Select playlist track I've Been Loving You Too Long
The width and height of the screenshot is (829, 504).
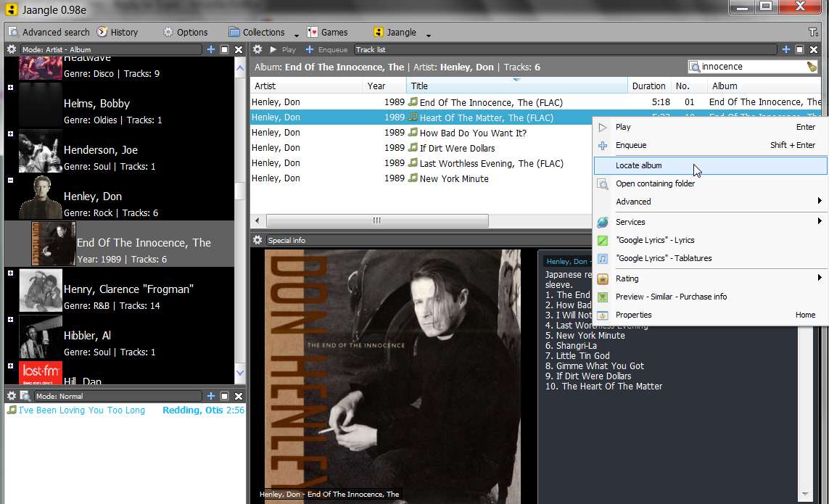tap(125, 410)
